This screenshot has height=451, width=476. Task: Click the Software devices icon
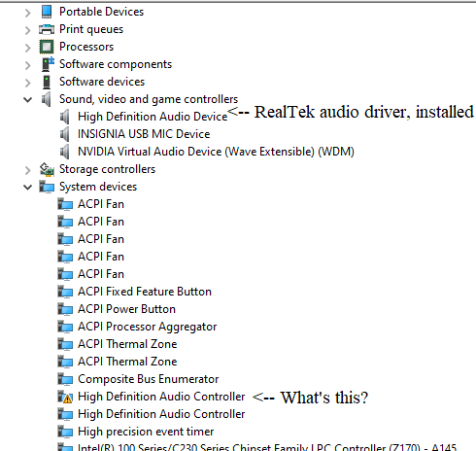(x=47, y=82)
